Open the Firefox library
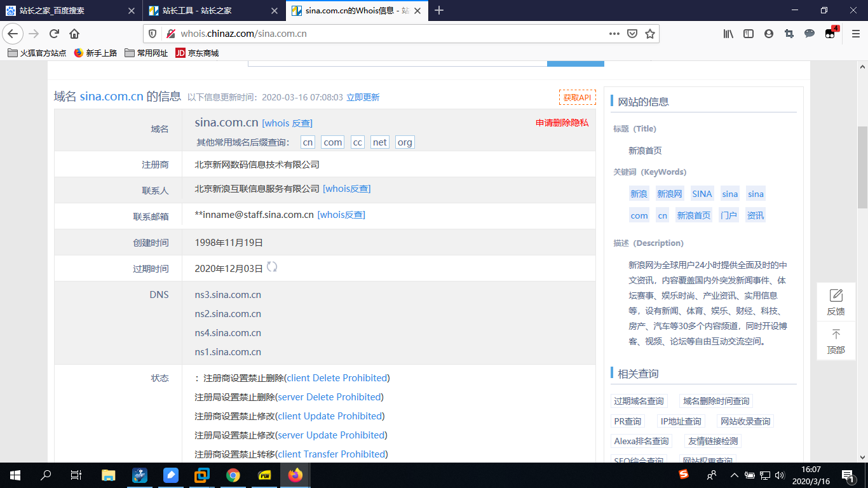The width and height of the screenshot is (868, 488). pos(728,34)
